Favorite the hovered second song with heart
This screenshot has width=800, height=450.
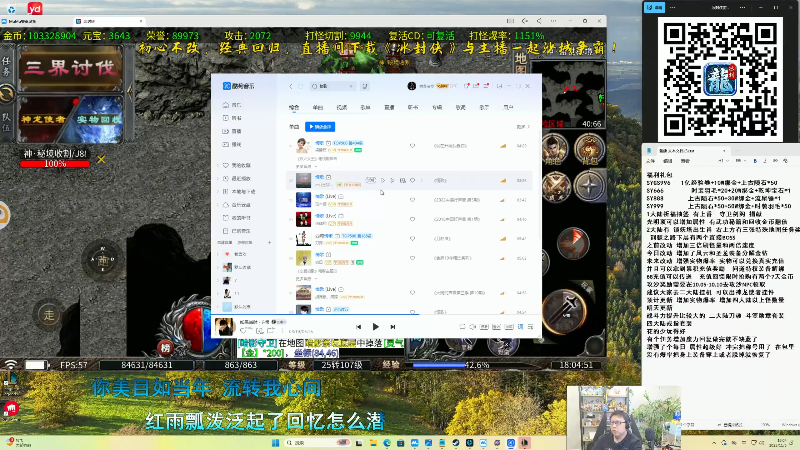point(412,180)
